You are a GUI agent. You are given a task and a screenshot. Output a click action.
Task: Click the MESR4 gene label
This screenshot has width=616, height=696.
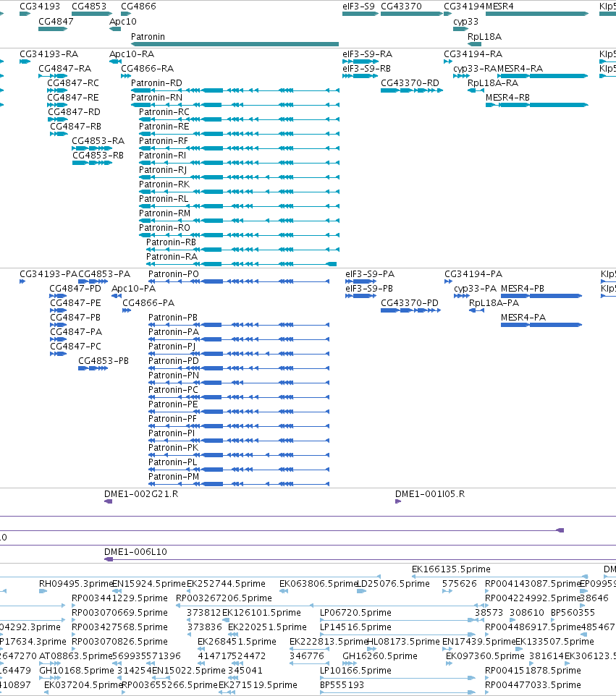pyautogui.click(x=499, y=7)
